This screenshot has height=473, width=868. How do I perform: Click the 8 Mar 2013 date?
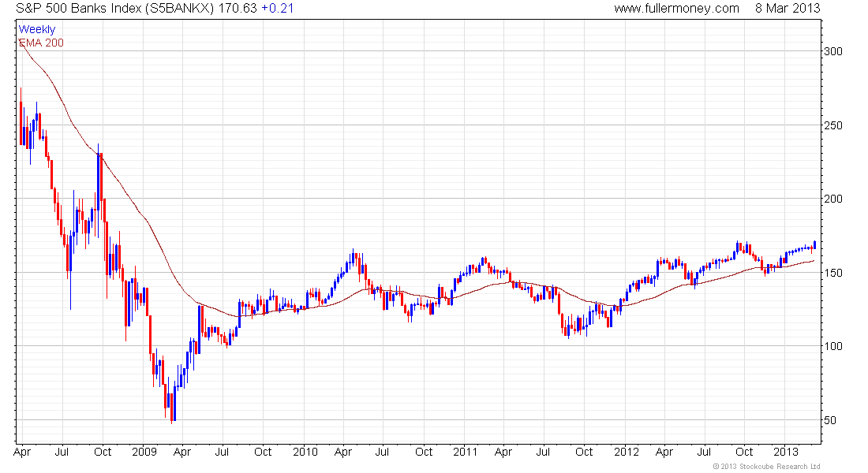point(787,9)
